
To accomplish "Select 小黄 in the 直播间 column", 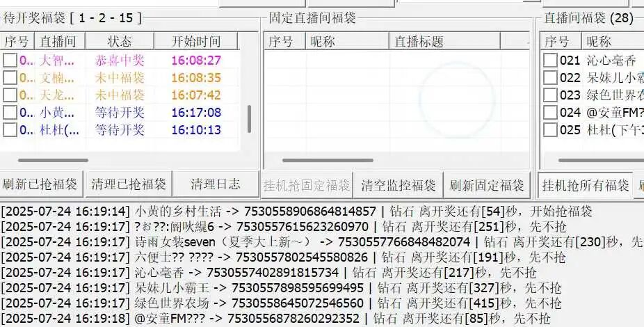I will 57,112.
